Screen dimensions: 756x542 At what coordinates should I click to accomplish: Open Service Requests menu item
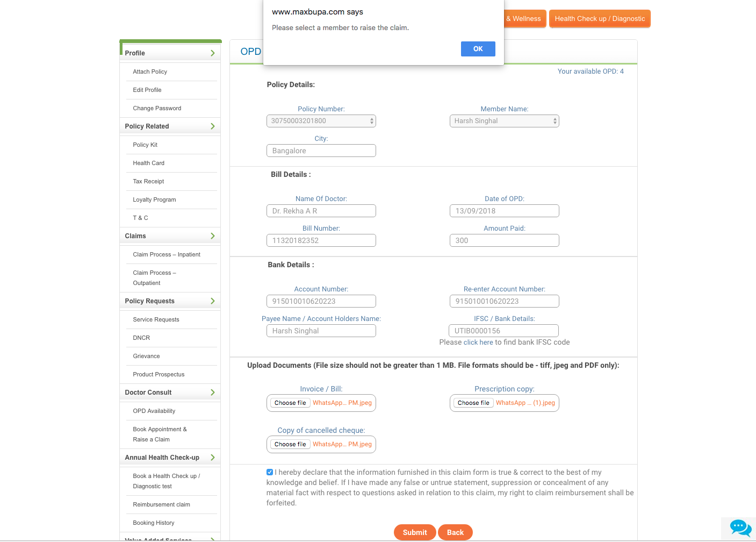tap(156, 319)
